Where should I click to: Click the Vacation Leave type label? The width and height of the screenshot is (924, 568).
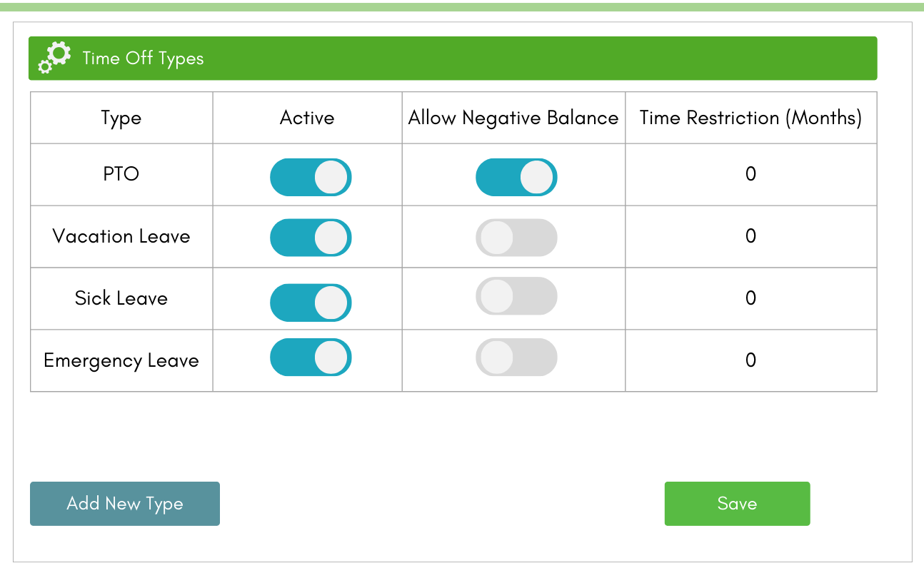pos(121,236)
